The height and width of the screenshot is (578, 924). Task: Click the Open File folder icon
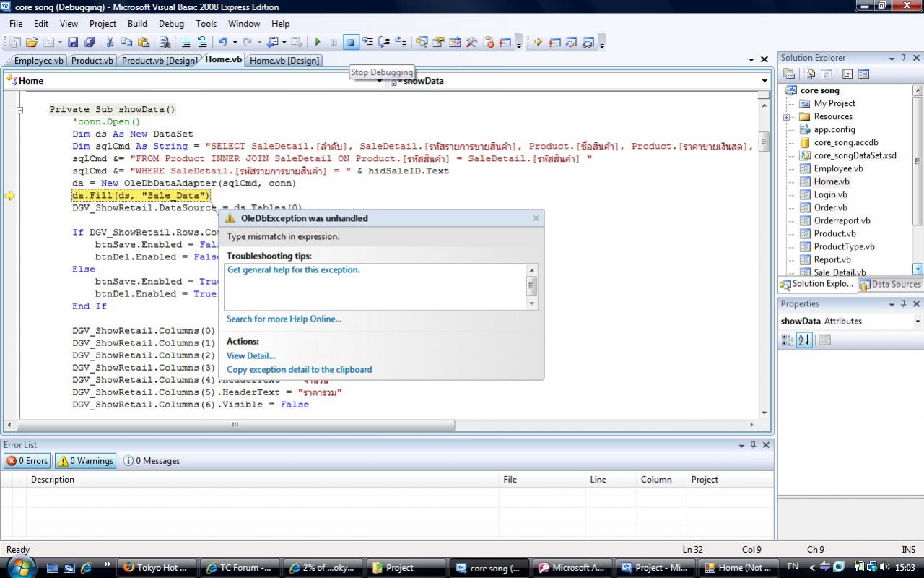pos(32,43)
